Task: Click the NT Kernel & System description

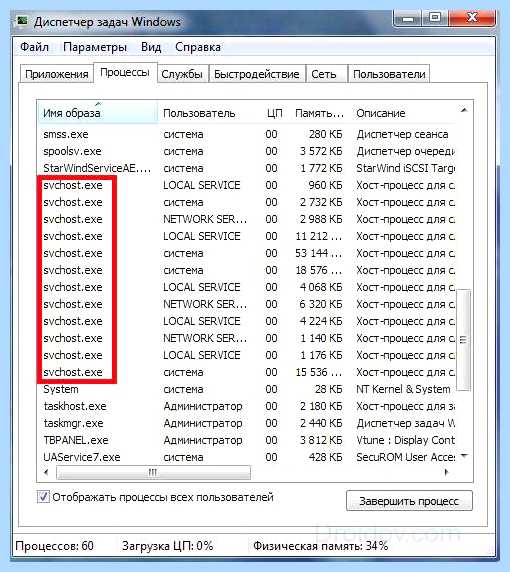Action: coord(403,389)
